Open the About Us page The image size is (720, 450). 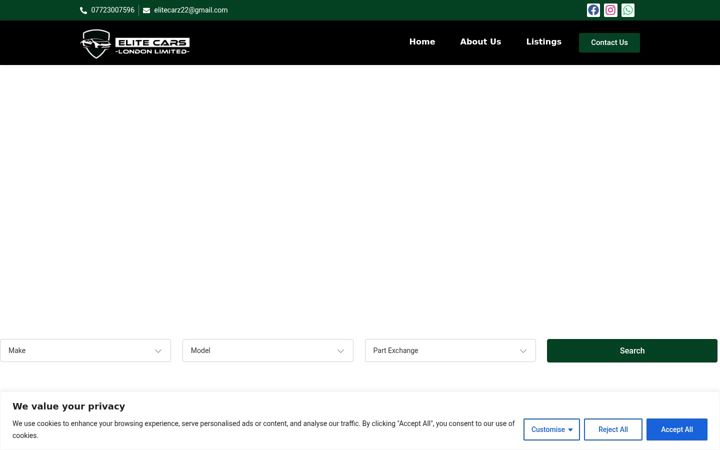[480, 42]
